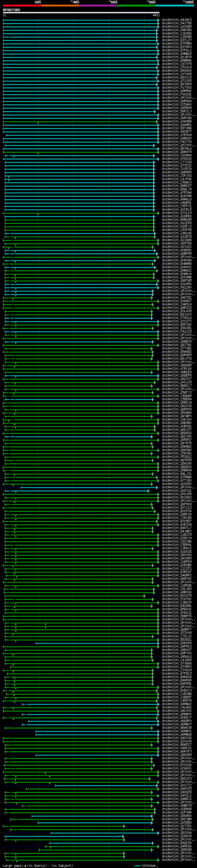This screenshot has height=868, width=197.
Task: Select the UniRef100_Q4GXS6 label
Action: 177,738
